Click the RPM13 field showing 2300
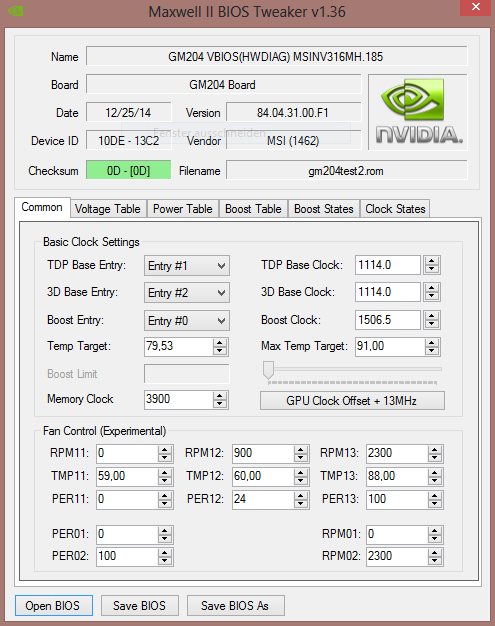Image resolution: width=495 pixels, height=626 pixels. click(x=397, y=454)
